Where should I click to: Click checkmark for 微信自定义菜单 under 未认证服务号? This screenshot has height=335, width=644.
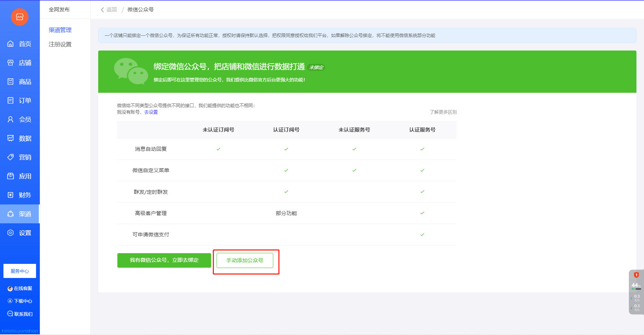tap(354, 170)
